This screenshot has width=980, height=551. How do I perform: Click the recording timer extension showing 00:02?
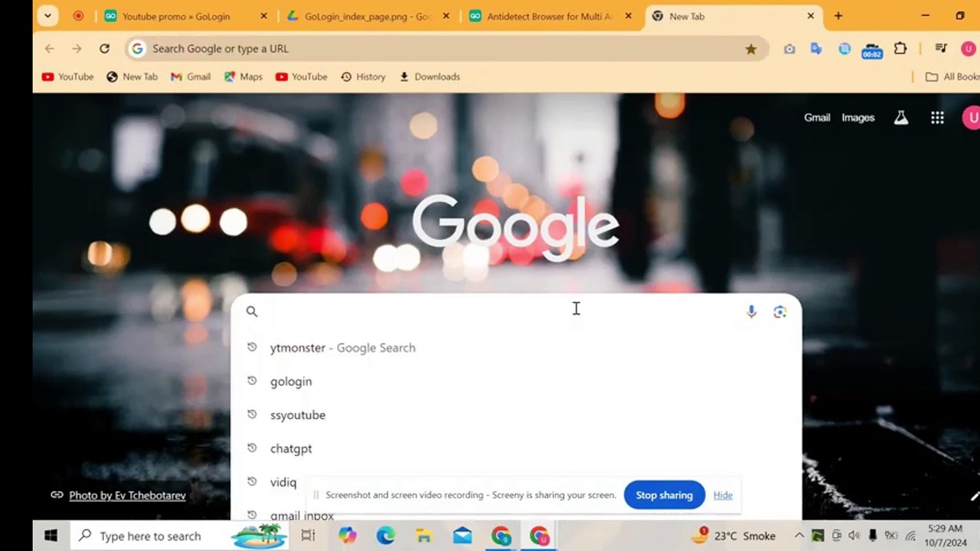coord(872,50)
